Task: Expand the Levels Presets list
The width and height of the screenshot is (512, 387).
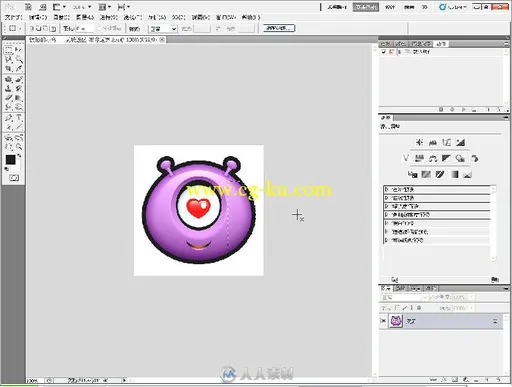Action: pos(386,189)
